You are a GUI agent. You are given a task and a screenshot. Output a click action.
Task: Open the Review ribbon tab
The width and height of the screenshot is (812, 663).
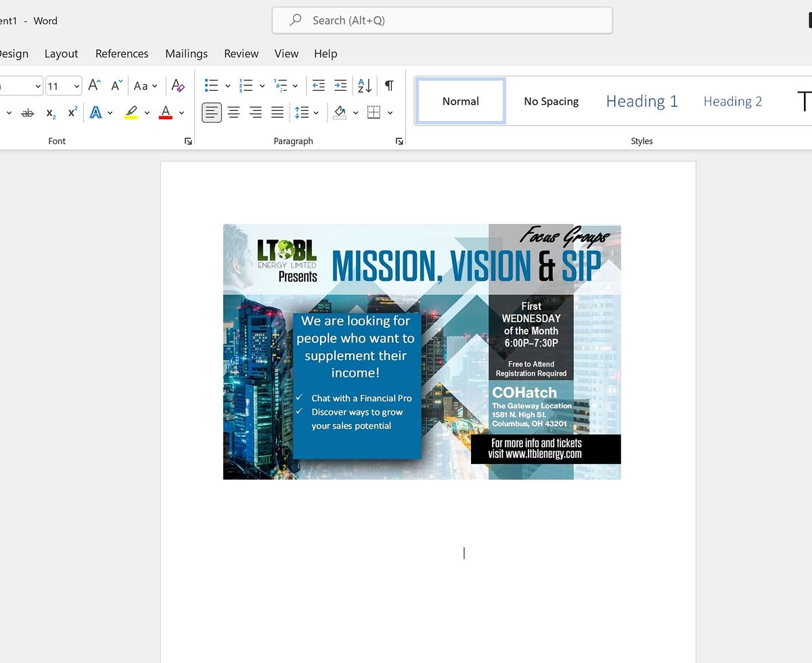(241, 53)
